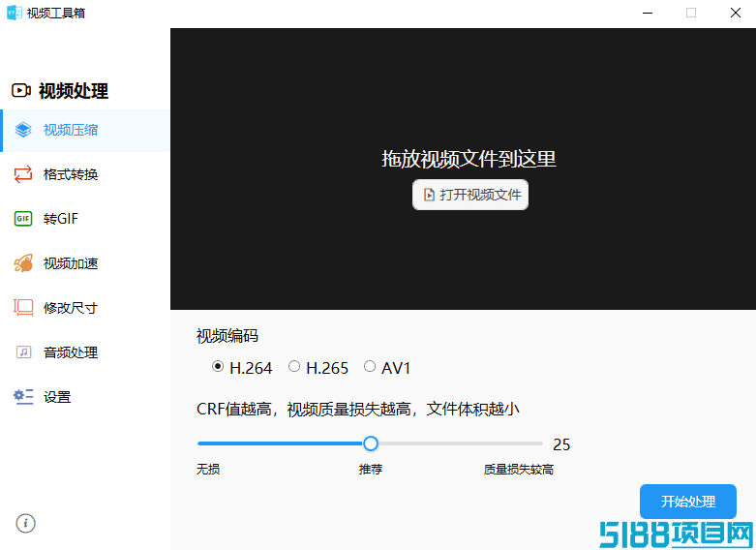756x550 pixels.
Task: Click the 视频编码 heading
Action: click(x=227, y=335)
